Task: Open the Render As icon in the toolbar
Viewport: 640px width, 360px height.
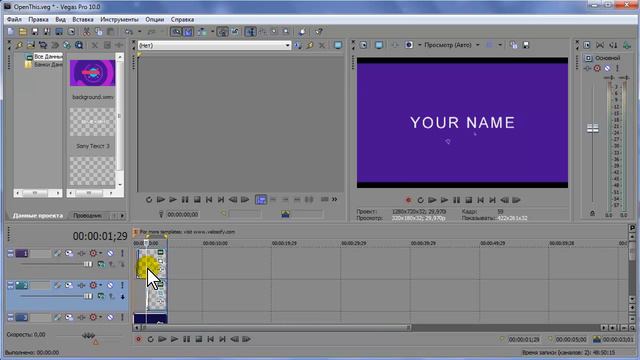Action: tap(59, 31)
